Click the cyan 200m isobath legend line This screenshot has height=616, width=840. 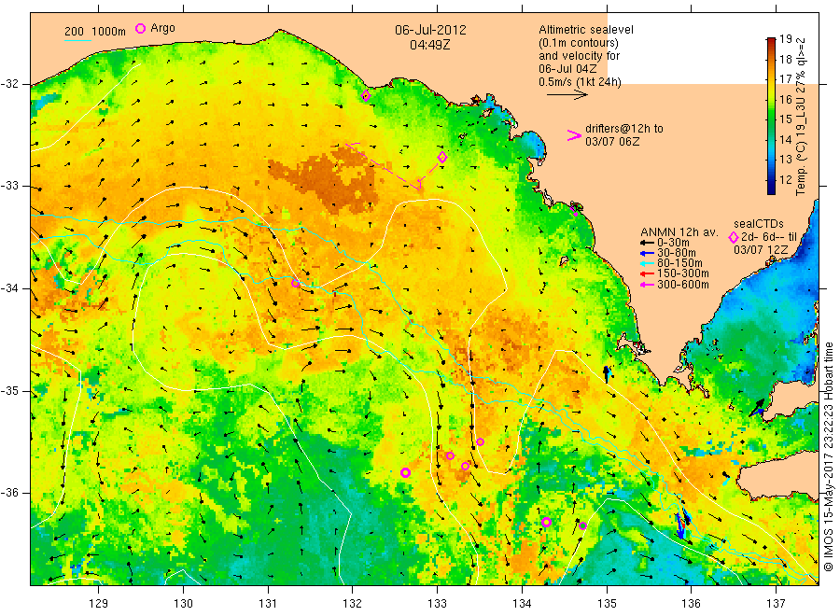[77, 39]
